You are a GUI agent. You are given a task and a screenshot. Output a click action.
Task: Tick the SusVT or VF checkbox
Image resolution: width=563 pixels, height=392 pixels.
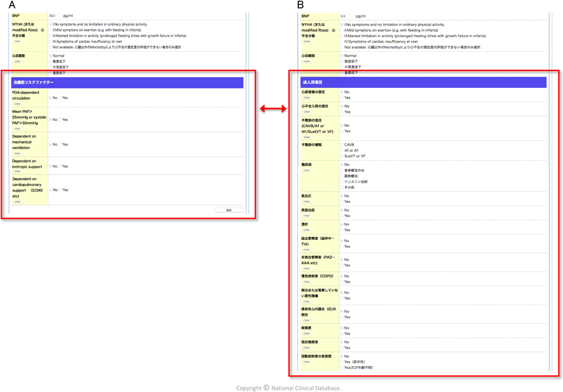point(342,156)
